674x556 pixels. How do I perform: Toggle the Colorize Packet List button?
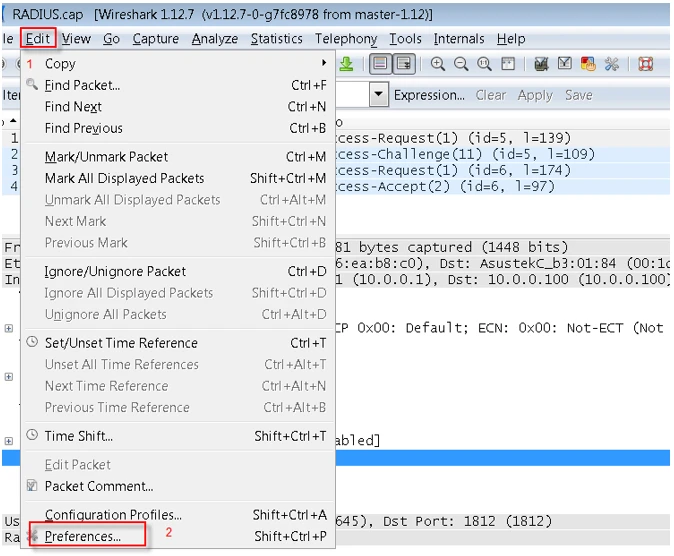380,64
